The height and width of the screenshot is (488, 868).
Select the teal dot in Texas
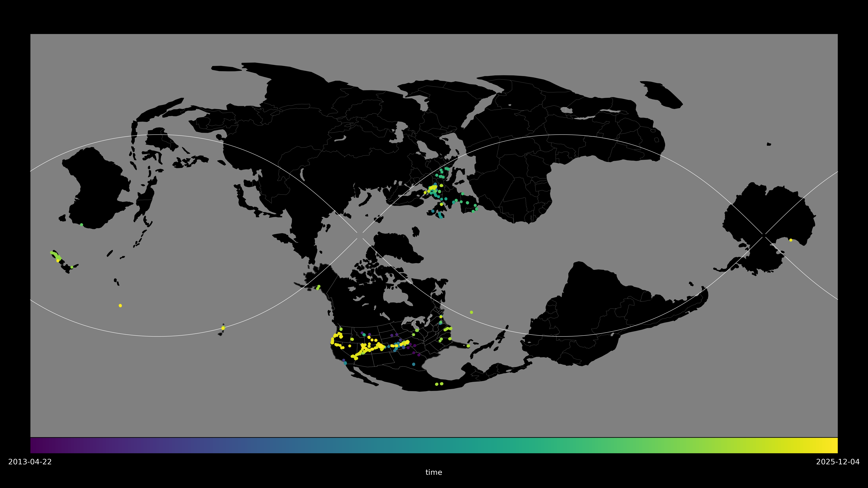[413, 364]
